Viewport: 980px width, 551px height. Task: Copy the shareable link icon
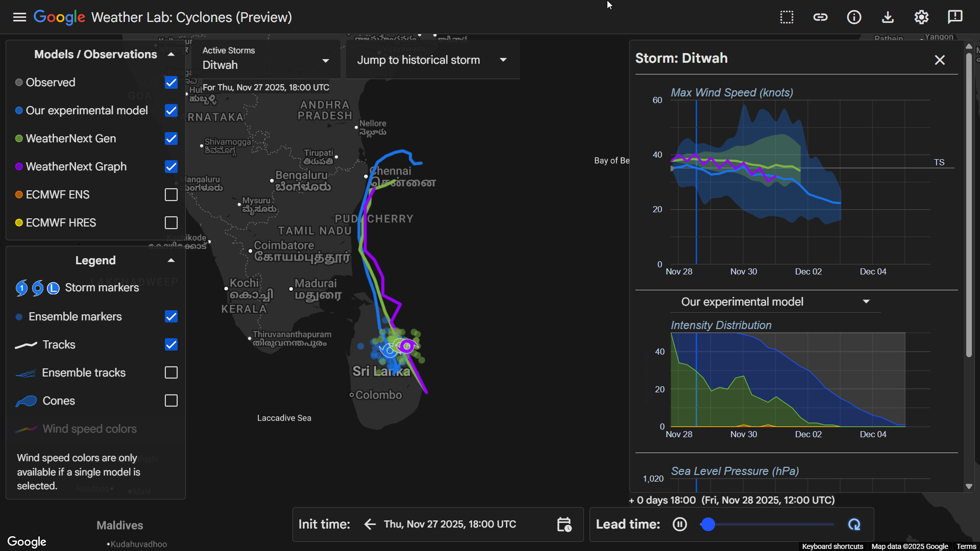(821, 17)
